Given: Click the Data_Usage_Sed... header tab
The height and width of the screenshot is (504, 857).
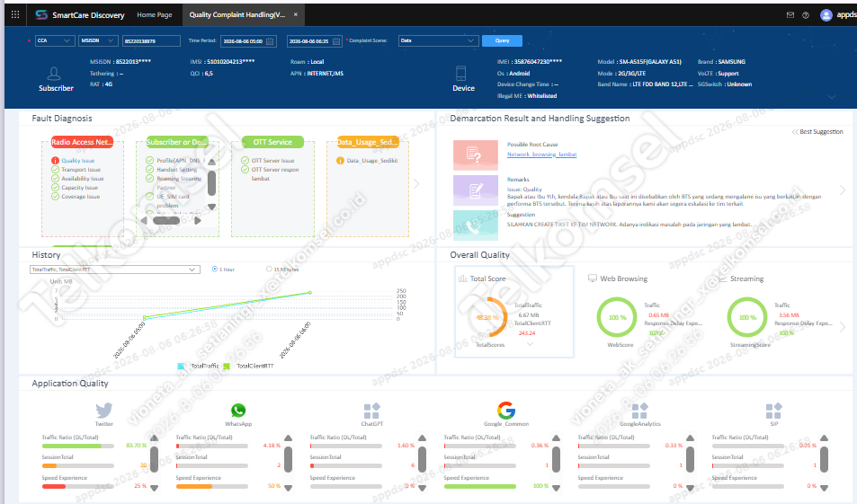Looking at the screenshot, I should pyautogui.click(x=368, y=142).
